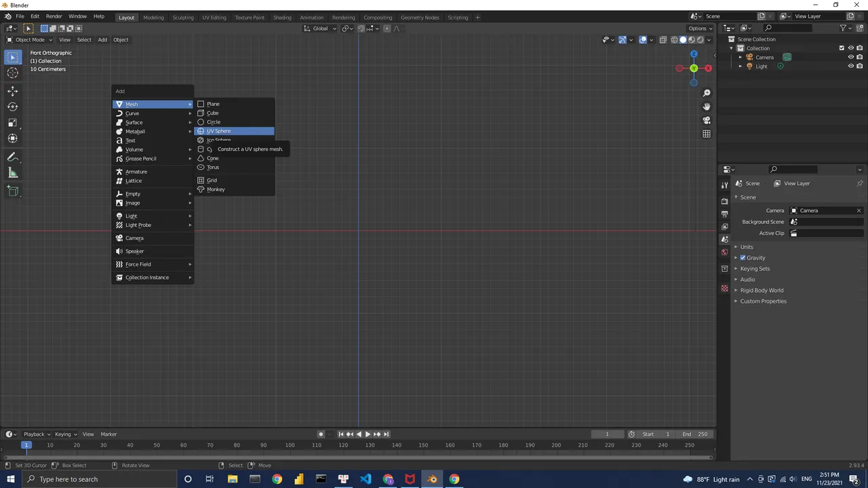868x488 pixels.
Task: Expand the Keying Sets panel
Action: (755, 268)
